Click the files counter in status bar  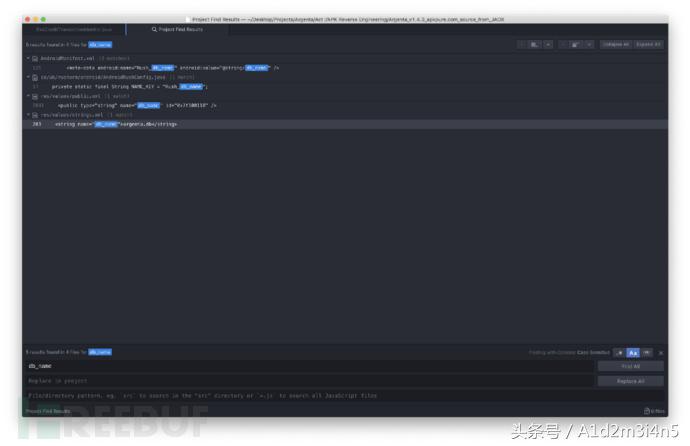tap(654, 411)
